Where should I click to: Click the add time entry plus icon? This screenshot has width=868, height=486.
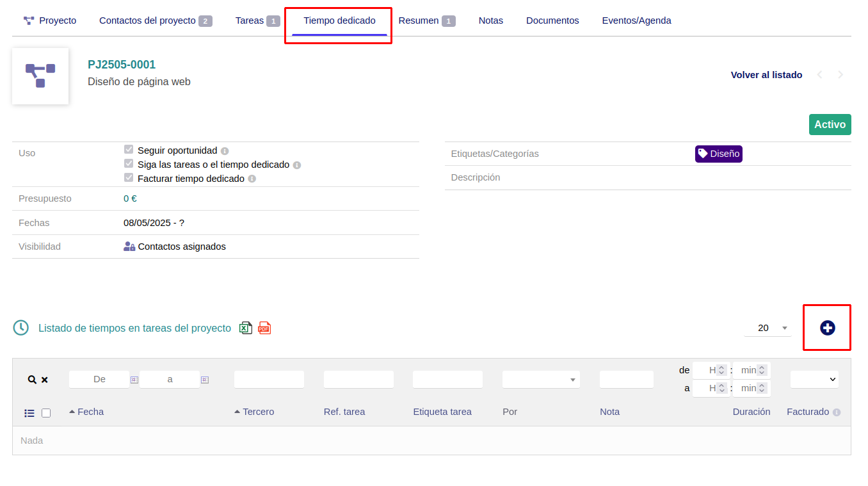click(827, 328)
